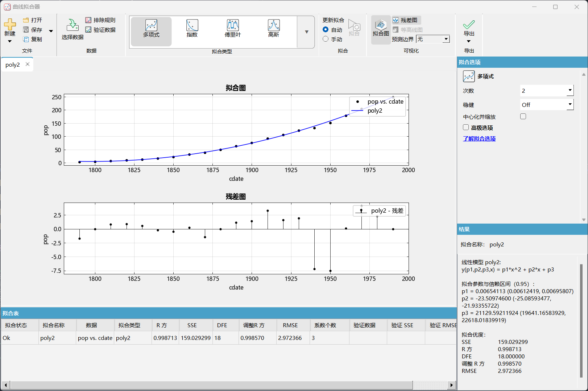Expand the fit type gallery arrow
The width and height of the screenshot is (588, 391).
pyautogui.click(x=306, y=32)
